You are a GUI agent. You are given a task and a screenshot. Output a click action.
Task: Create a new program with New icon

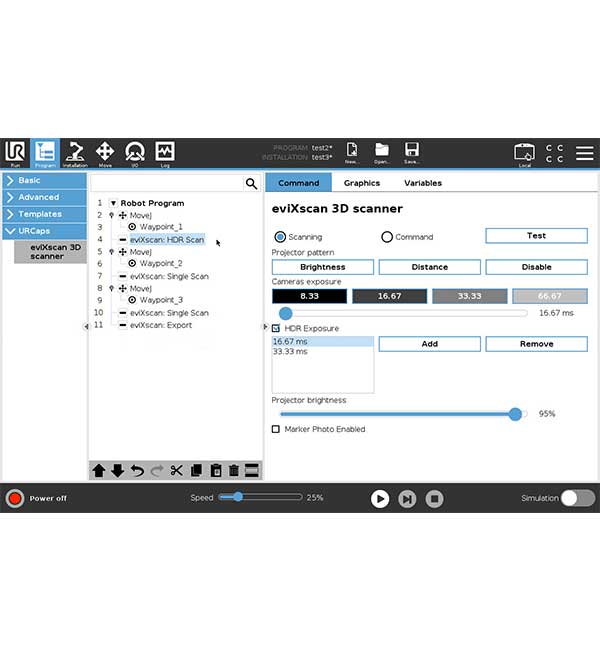tap(352, 153)
